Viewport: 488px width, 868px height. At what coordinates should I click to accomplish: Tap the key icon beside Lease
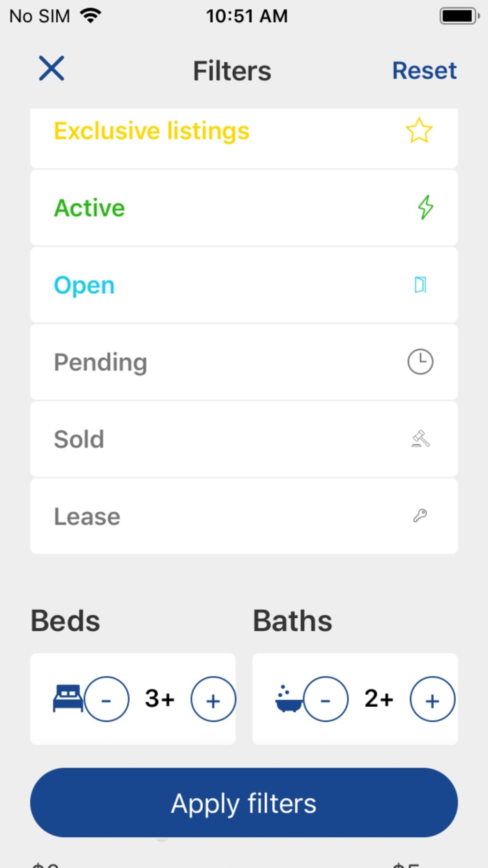click(x=420, y=516)
